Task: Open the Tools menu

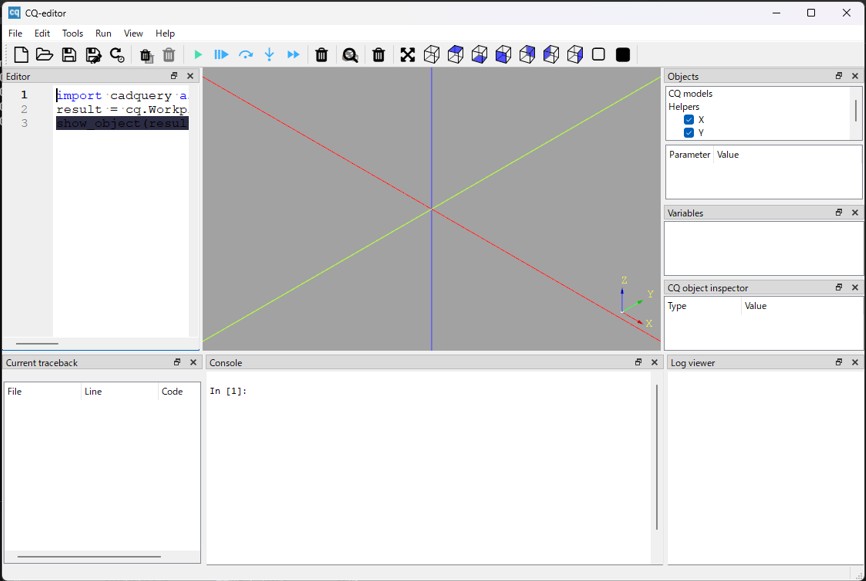Action: tap(72, 33)
